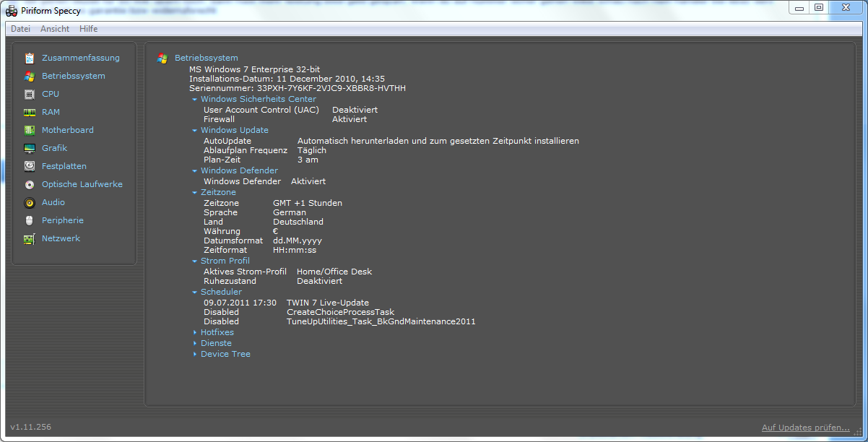View the Audio section

[53, 202]
